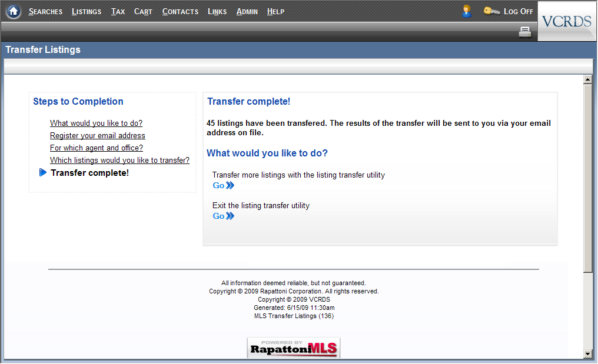This screenshot has height=364, width=598.
Task: Click the key icon beside Log Off
Action: 491,11
